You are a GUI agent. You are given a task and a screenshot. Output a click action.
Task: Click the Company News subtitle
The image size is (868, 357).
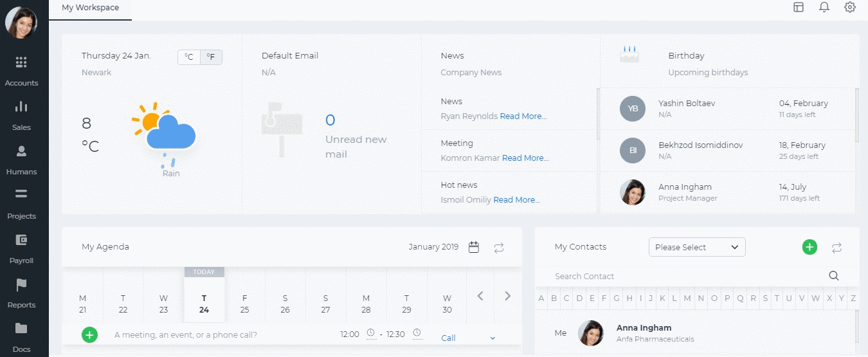click(471, 73)
